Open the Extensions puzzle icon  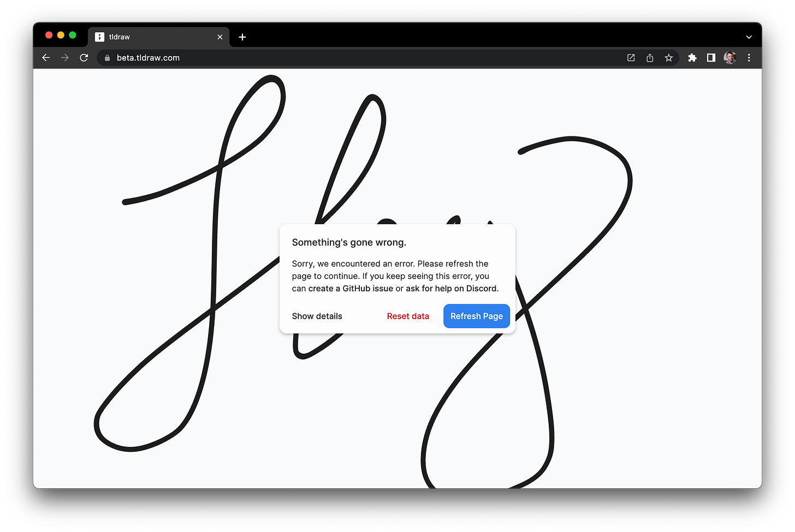pos(692,58)
